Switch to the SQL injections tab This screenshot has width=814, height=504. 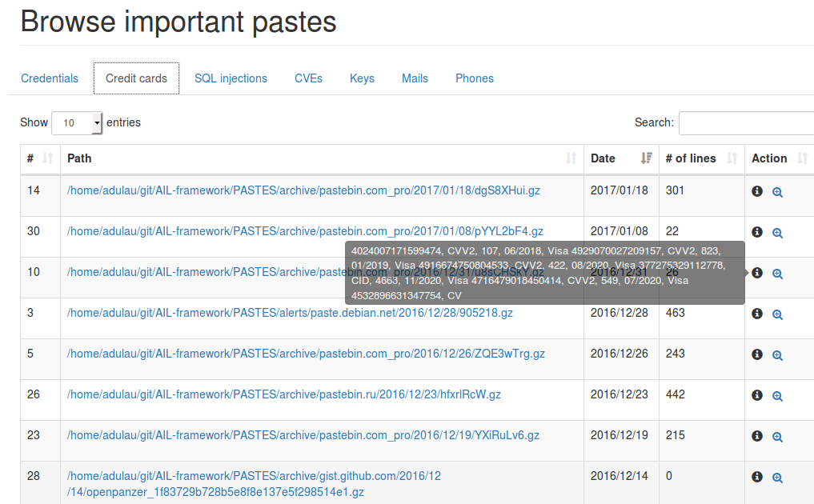pyautogui.click(x=231, y=78)
